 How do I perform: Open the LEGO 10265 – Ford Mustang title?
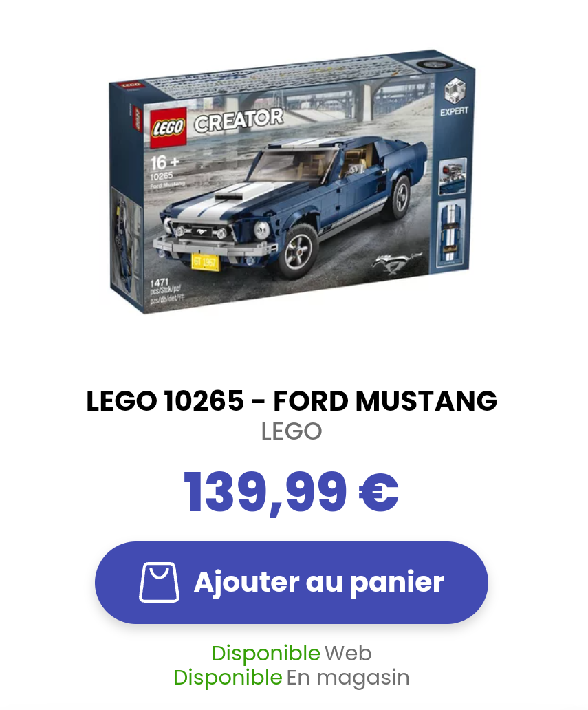[292, 400]
